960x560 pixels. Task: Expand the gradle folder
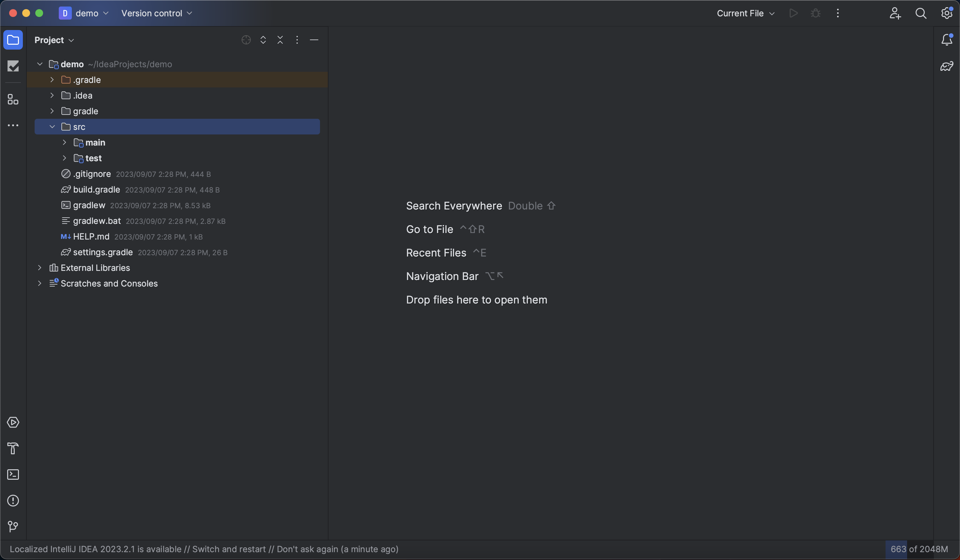pyautogui.click(x=52, y=111)
